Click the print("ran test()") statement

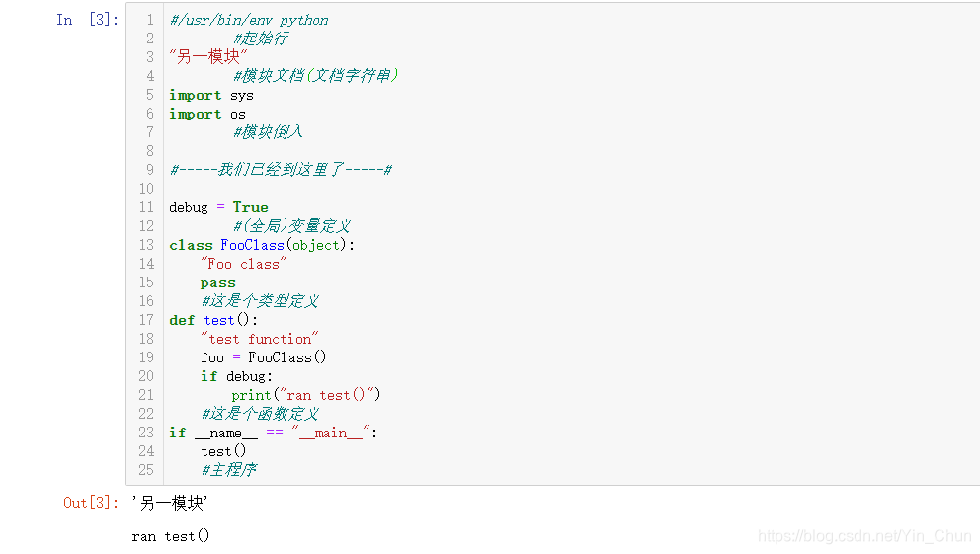tap(306, 395)
